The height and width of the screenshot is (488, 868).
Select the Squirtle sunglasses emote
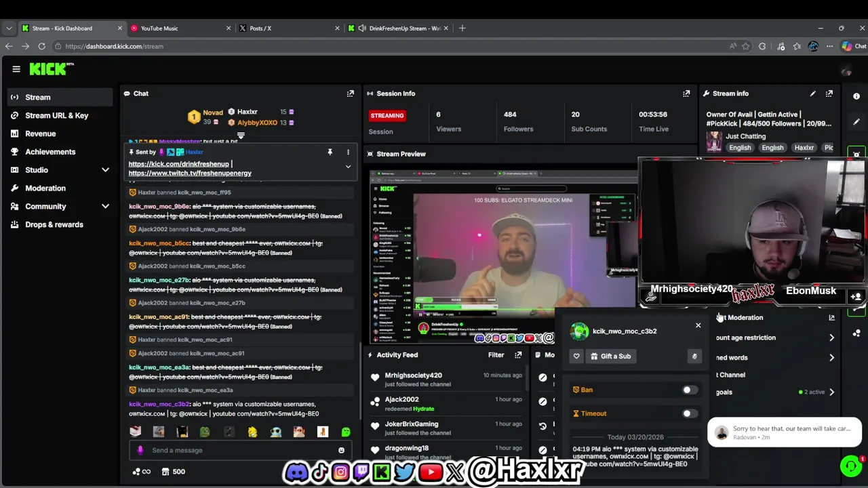tap(275, 432)
